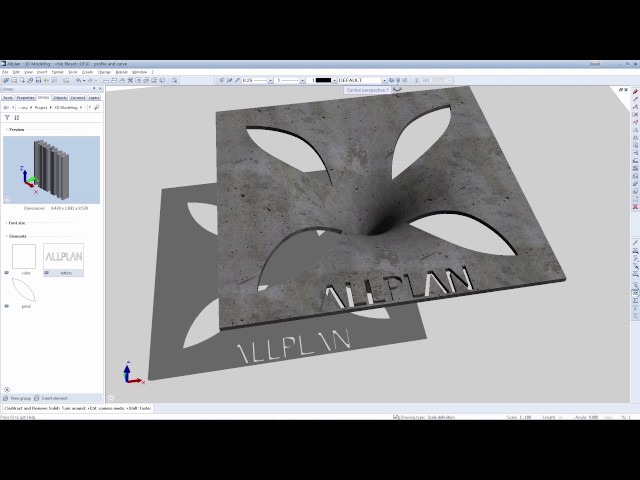Click the 3D Modeling breadcrumb in Library path

65,107
